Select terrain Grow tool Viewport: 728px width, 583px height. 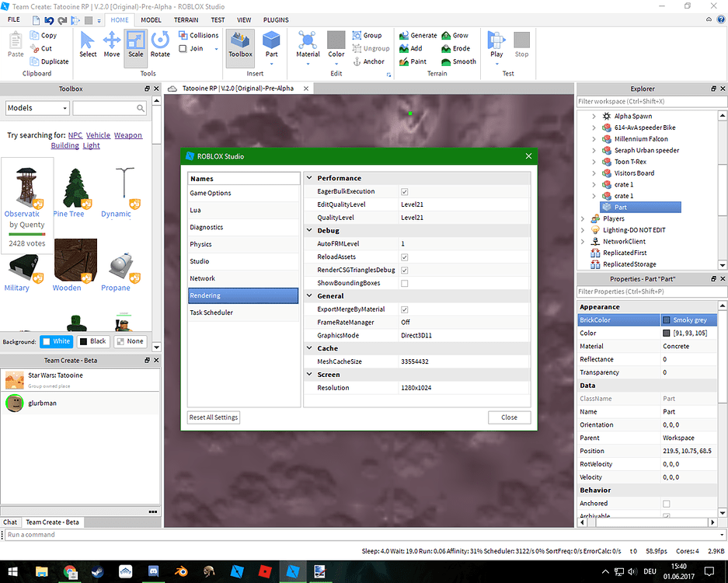coord(455,35)
